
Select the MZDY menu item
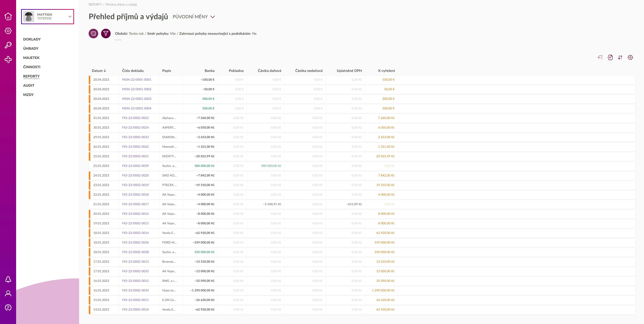point(28,95)
